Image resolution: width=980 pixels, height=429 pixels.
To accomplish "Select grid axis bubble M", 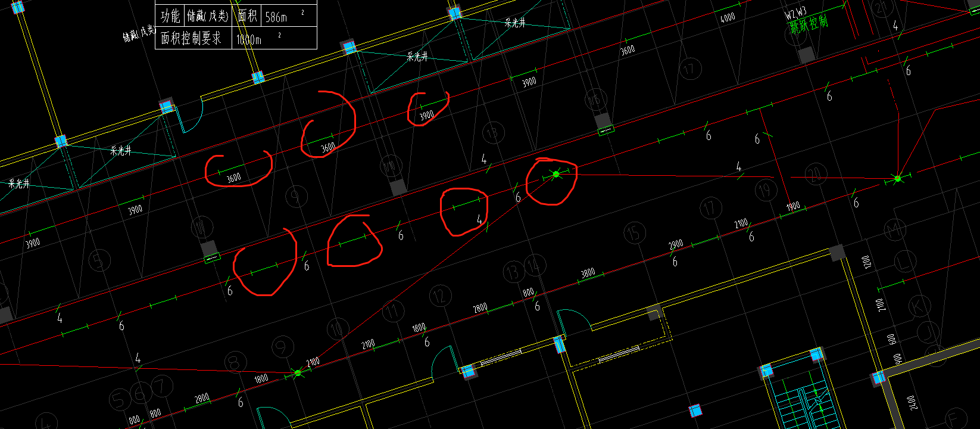I will pos(894,229).
